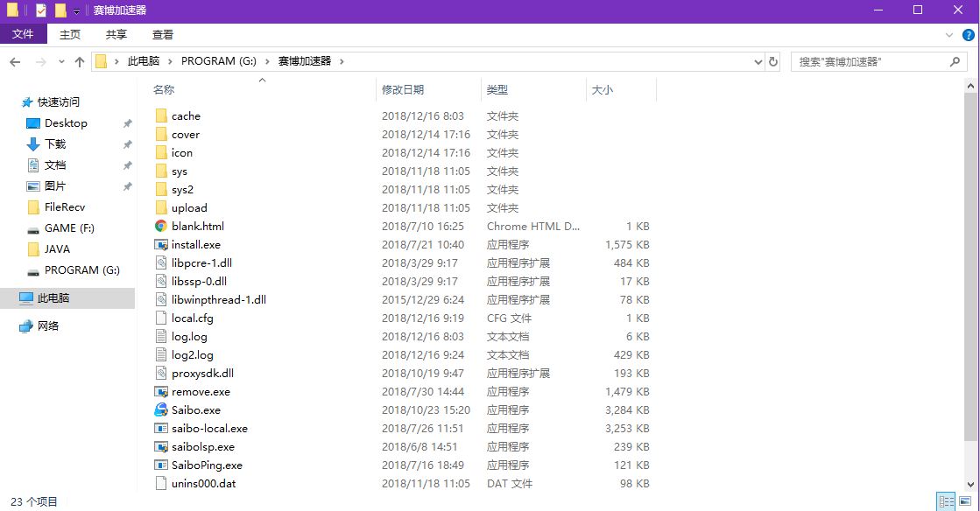The height and width of the screenshot is (511, 980).
Task: Select the file name log2.log
Action: click(193, 355)
